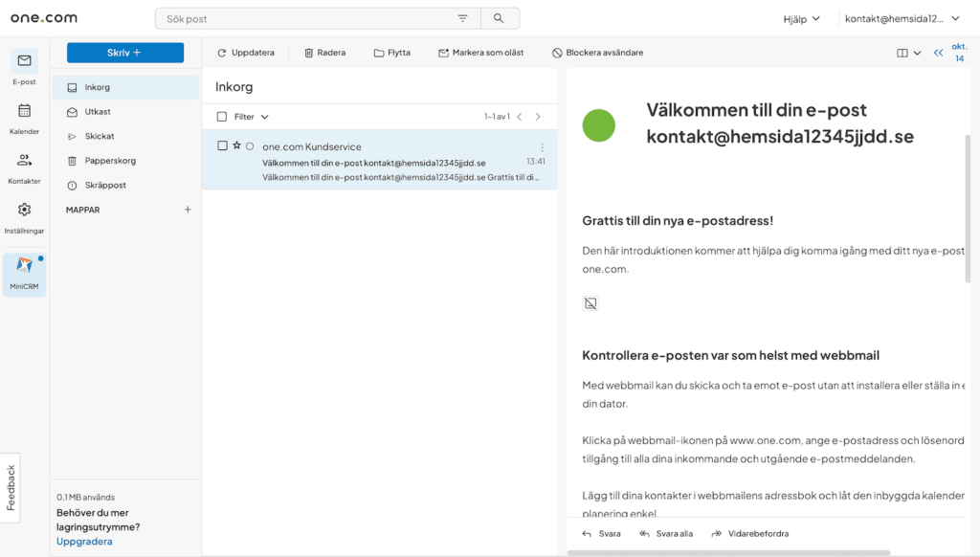980x557 pixels.
Task: Click Markera som oläst
Action: 480,53
